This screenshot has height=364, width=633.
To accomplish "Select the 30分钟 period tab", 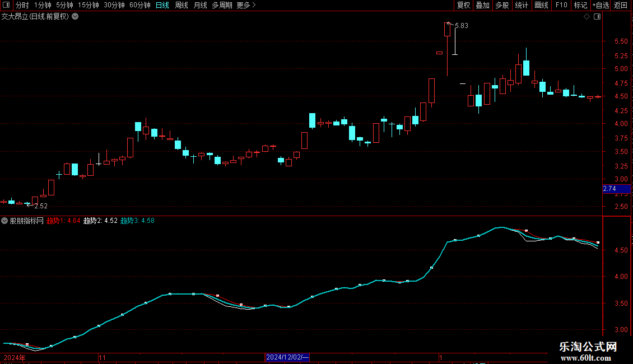I will pyautogui.click(x=114, y=5).
